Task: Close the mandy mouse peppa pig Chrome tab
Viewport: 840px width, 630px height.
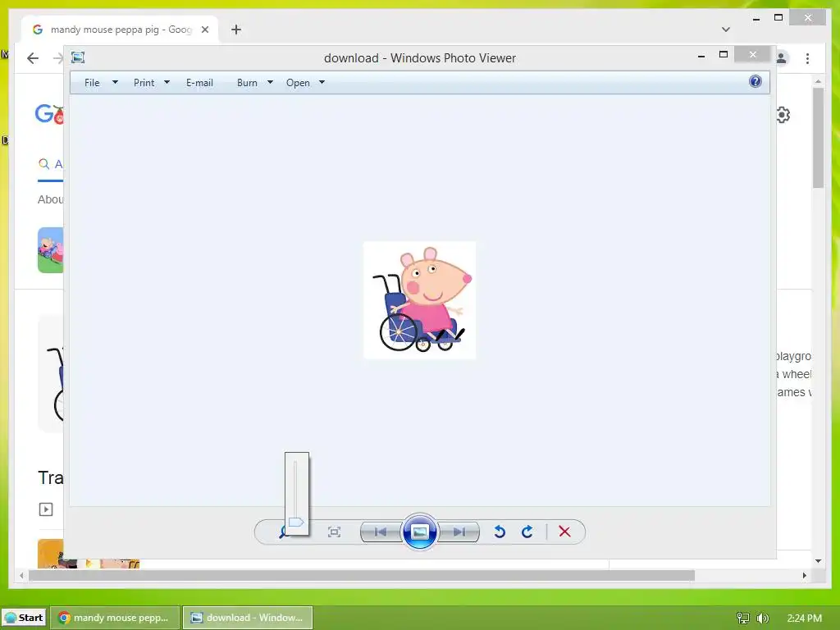Action: click(x=205, y=30)
